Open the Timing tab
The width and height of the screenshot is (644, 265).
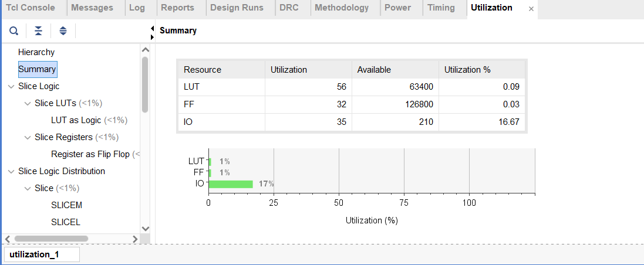[x=441, y=8]
